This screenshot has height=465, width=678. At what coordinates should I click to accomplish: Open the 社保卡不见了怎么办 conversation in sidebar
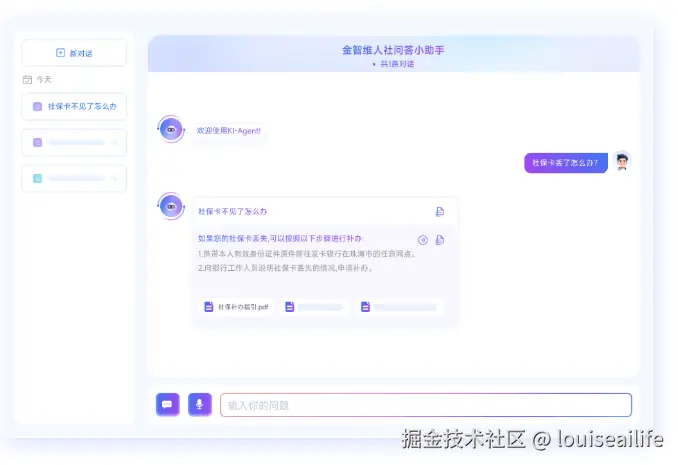(74, 106)
